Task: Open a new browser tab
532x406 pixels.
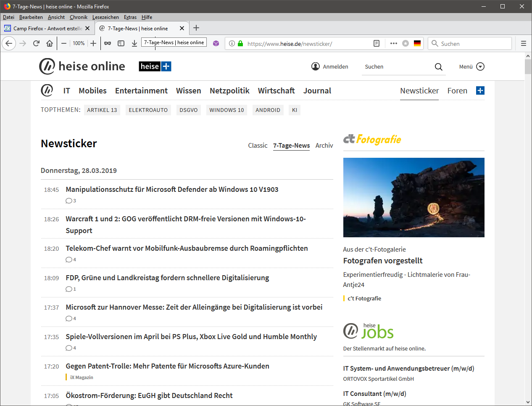Action: 196,28
